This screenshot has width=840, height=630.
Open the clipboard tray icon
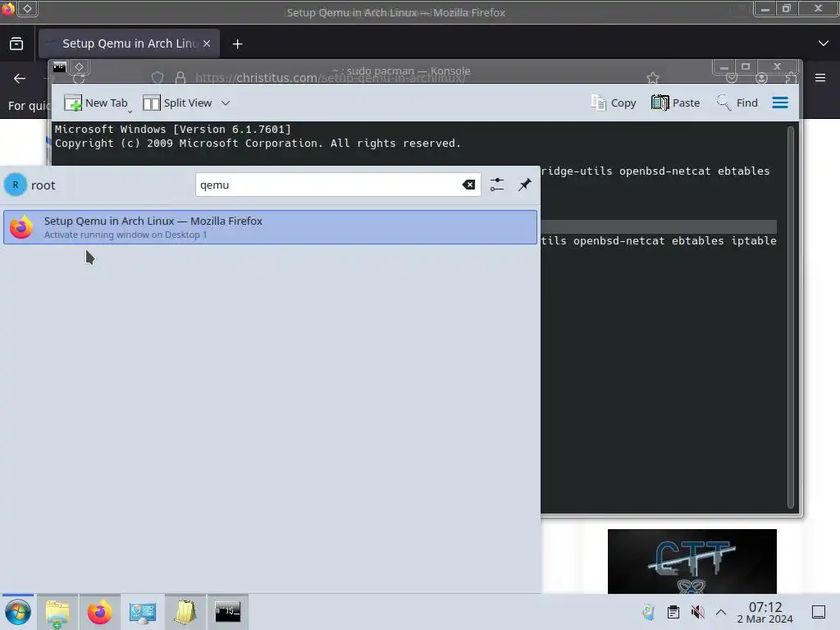coord(673,612)
